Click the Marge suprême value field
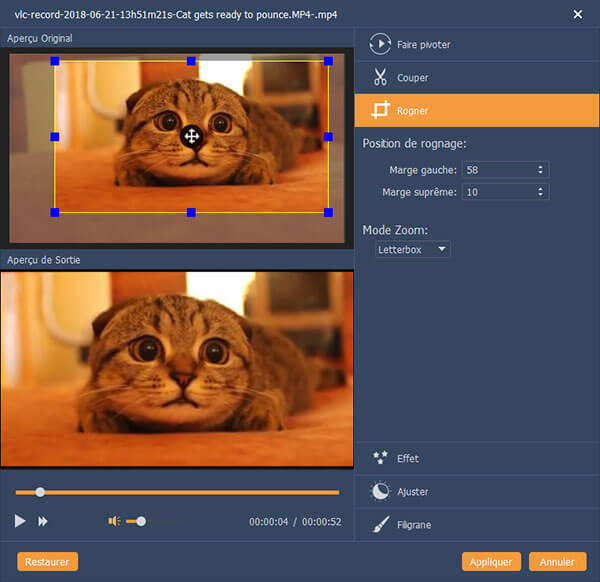The image size is (600, 582). click(497, 191)
